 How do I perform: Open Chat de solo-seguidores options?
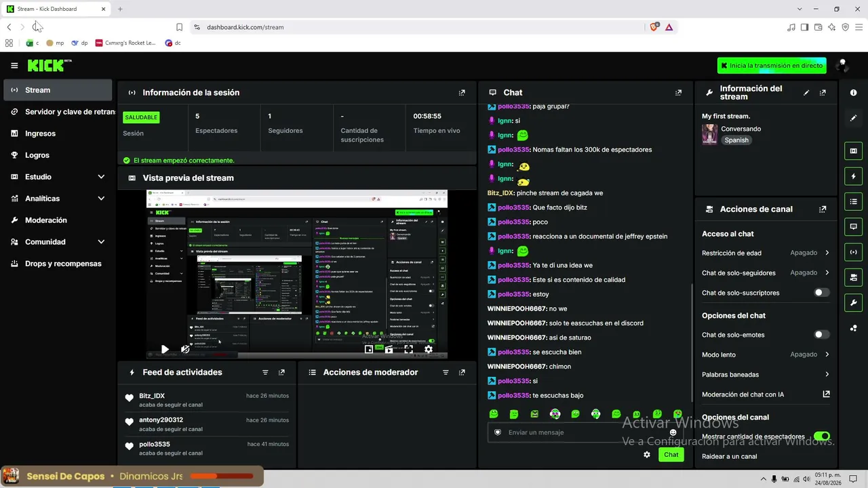[x=766, y=273]
